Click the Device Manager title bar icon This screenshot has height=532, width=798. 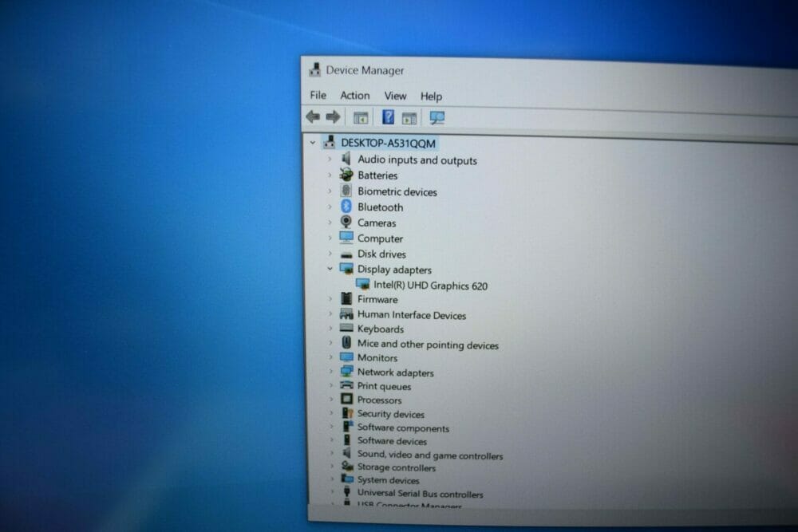315,69
